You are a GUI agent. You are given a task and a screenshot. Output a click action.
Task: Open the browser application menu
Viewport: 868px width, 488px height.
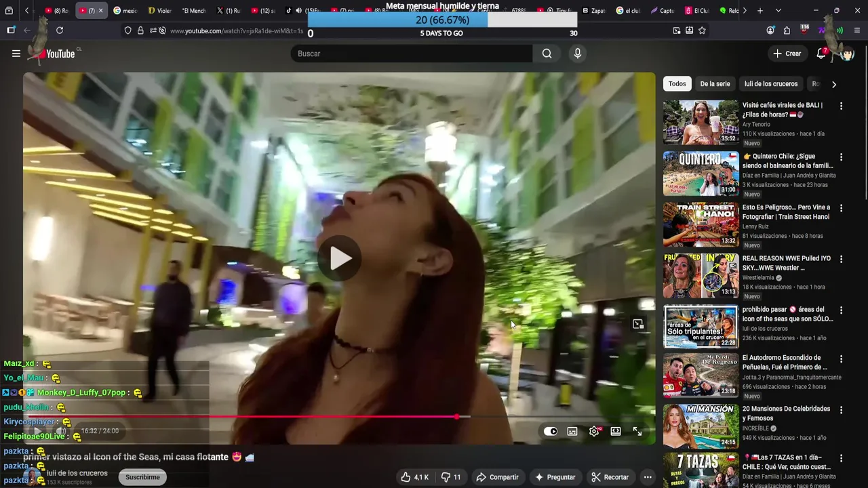(x=857, y=30)
